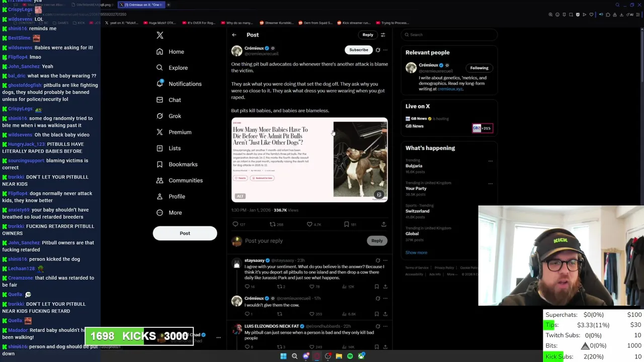Viewport: 644px width, 362px height.
Task: Expand the More menu in sidebar
Action: click(x=169, y=213)
